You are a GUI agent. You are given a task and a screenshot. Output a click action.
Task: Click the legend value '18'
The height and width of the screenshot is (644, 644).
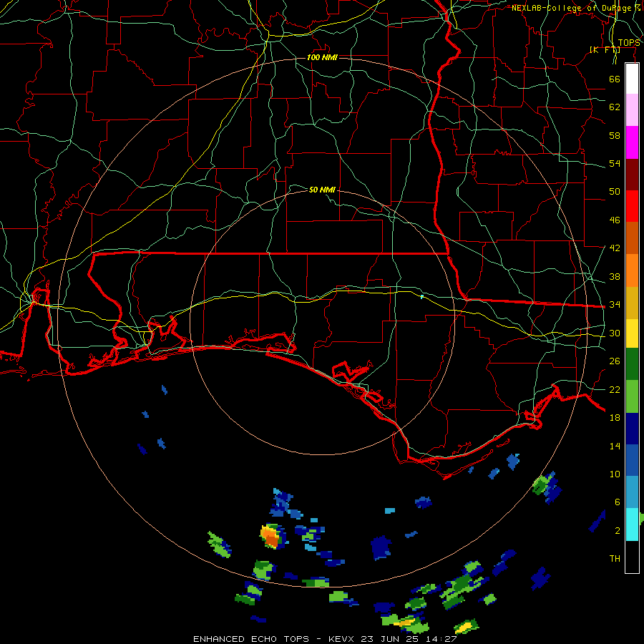tap(615, 418)
